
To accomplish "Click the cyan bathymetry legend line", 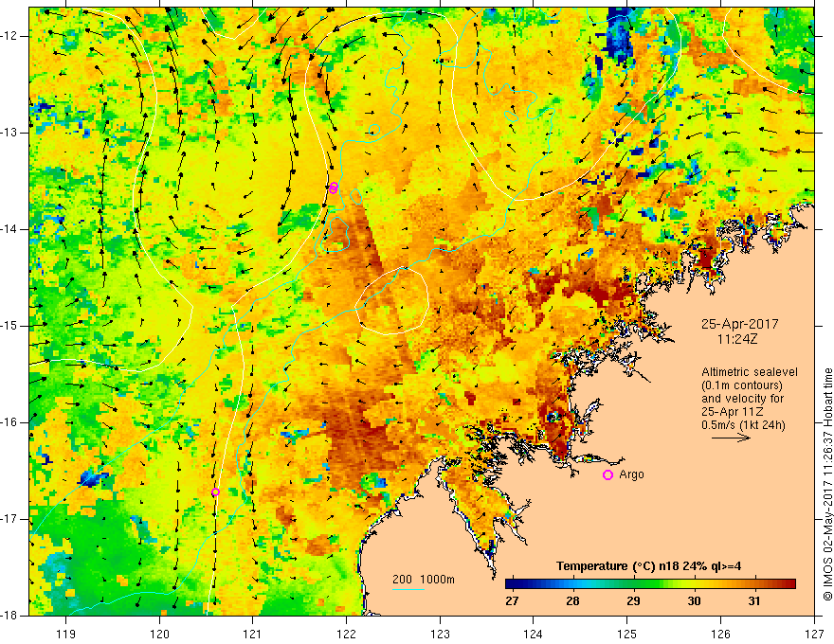I will 408,589.
